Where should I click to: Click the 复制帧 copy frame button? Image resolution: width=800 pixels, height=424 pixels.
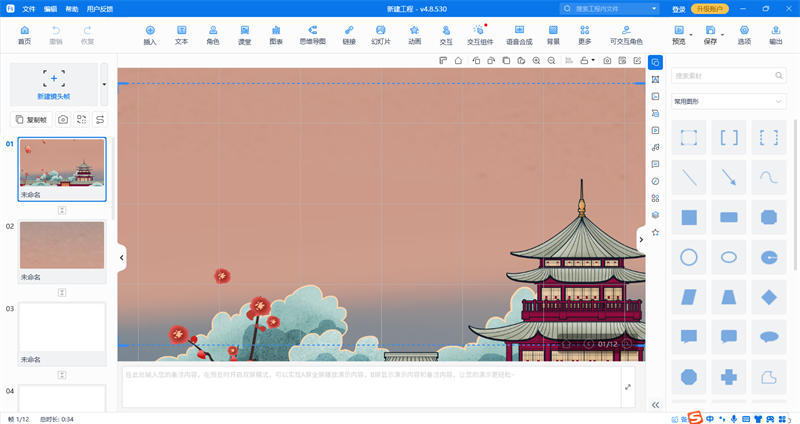(31, 119)
